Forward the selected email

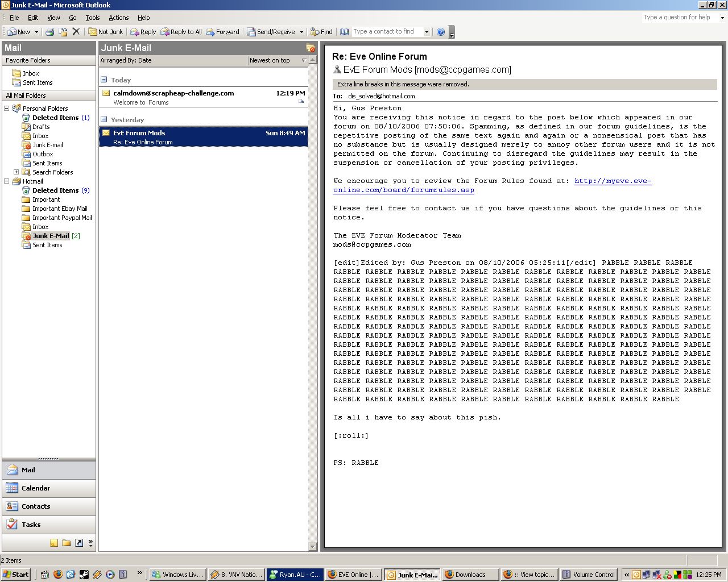click(x=222, y=32)
